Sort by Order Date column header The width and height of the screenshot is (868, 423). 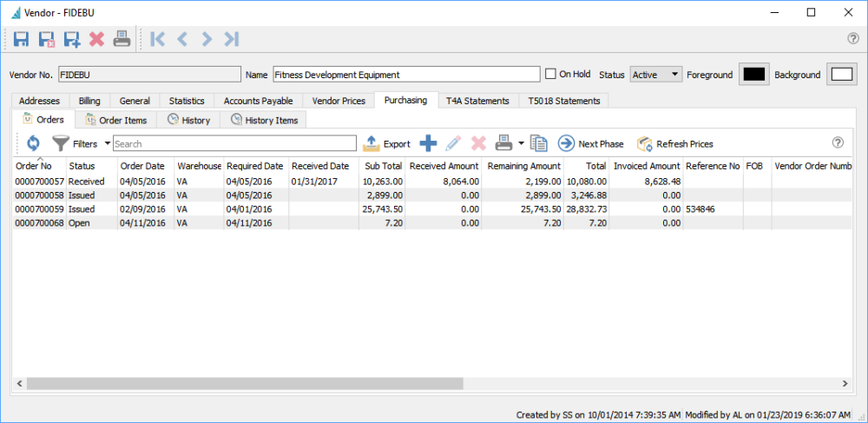click(x=146, y=166)
